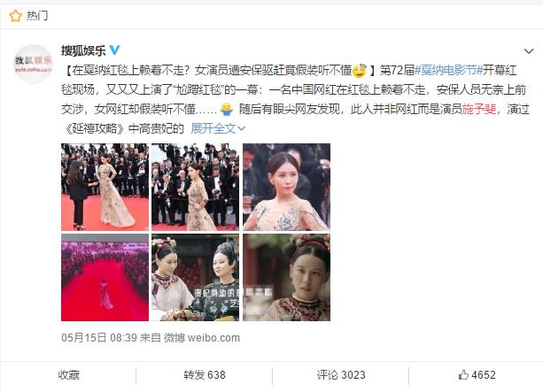Expand full text via 展开全文

[x=218, y=128]
